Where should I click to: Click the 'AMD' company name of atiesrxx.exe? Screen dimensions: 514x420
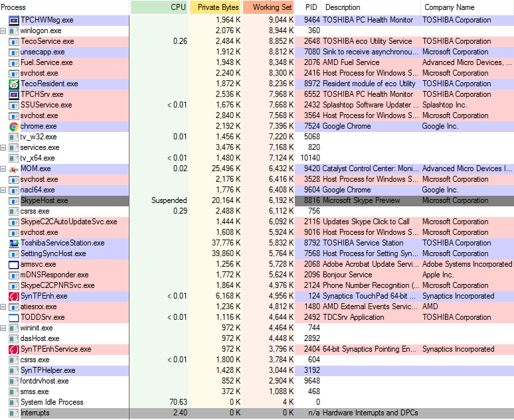point(430,307)
